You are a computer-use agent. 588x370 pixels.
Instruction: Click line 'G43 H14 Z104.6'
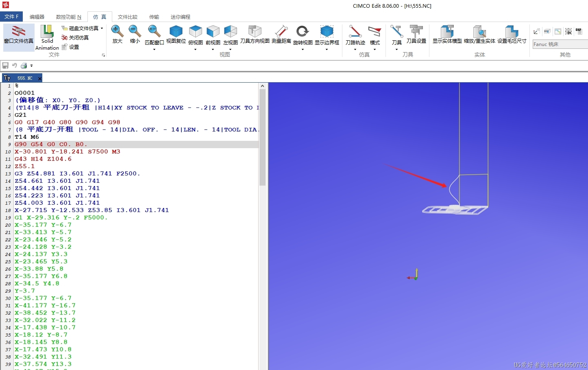[x=43, y=159]
